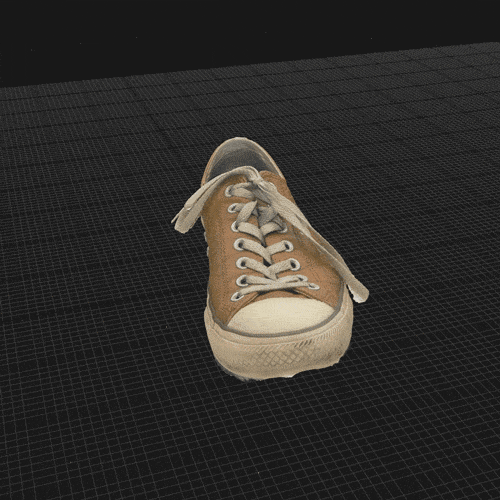The height and width of the screenshot is (500, 500).
Task: Click the white rubber toe cap
Action: (x=282, y=315)
